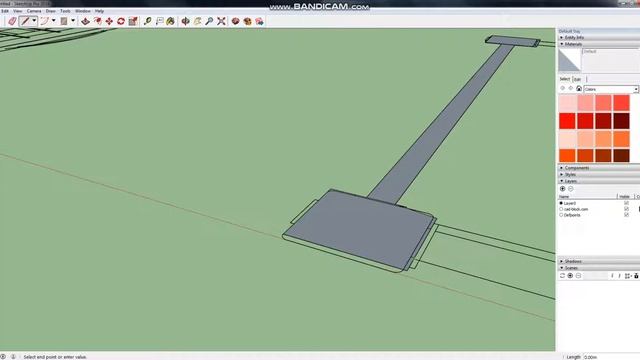Click the scene details icon at far right
The height and width of the screenshot is (360, 640).
[x=636, y=276]
